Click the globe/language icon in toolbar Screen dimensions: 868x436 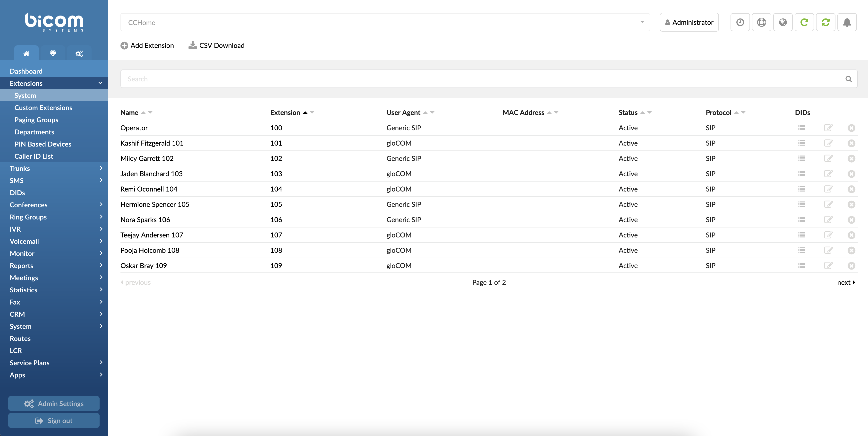tap(783, 22)
